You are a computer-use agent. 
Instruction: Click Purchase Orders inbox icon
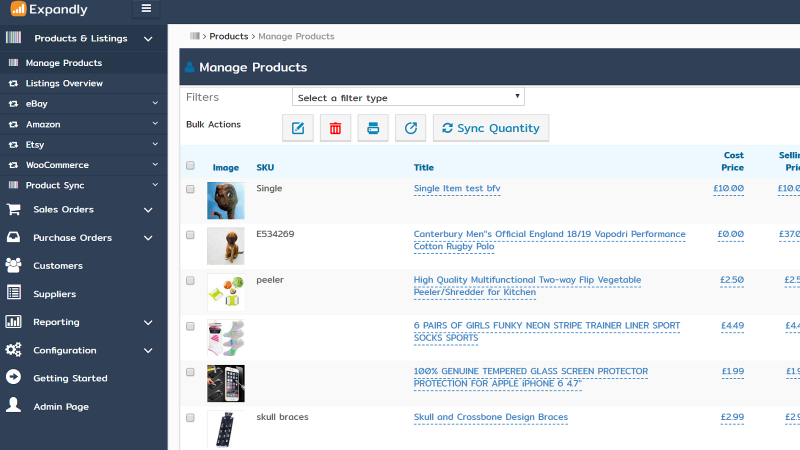tap(14, 237)
